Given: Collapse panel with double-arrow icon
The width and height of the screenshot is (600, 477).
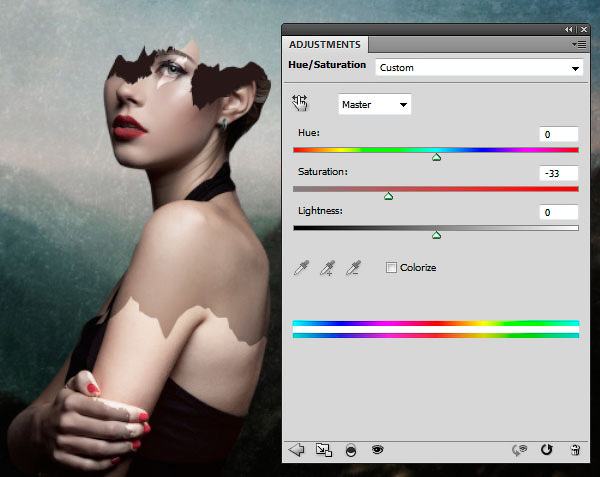Looking at the screenshot, I should tap(569, 29).
